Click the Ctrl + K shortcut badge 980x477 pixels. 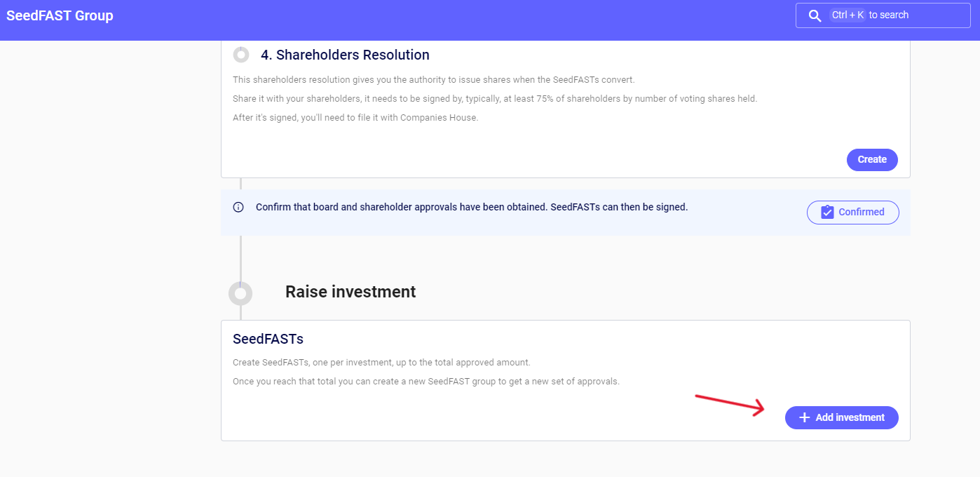848,15
